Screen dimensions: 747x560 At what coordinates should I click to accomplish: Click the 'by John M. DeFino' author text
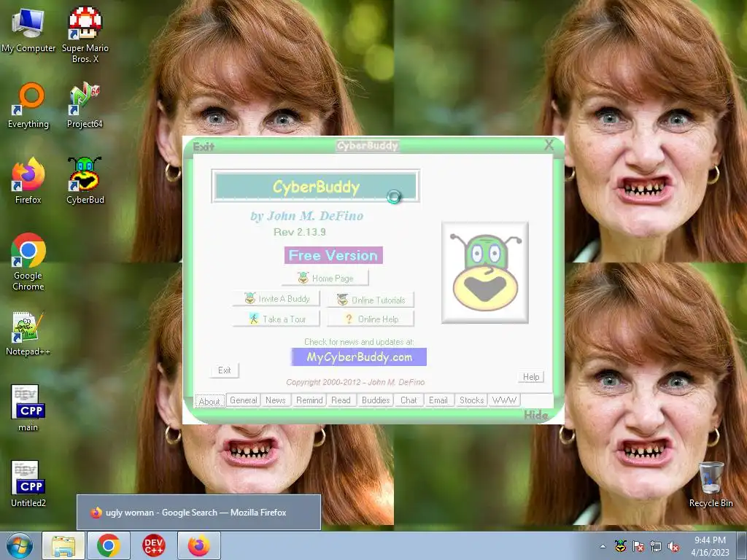[x=307, y=216]
